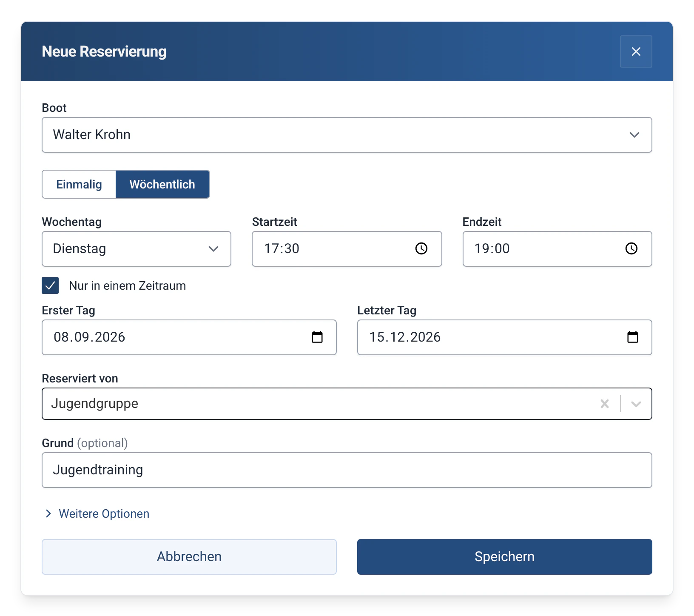Clear the Jugendgruppe selection with the X icon

604,404
